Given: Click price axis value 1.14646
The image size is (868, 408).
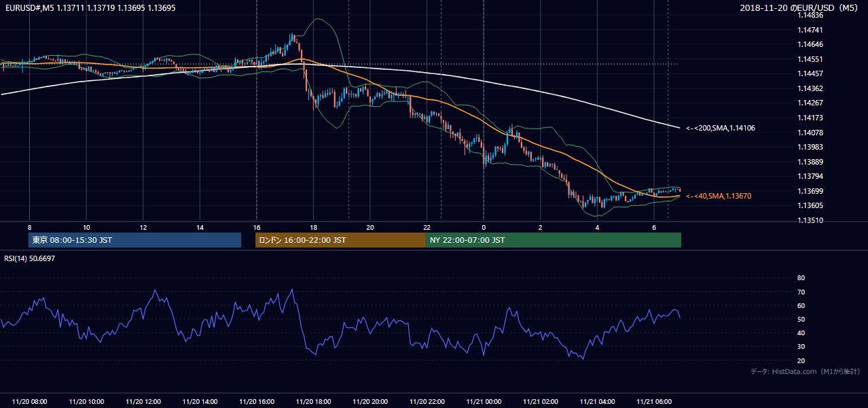Looking at the screenshot, I should [x=809, y=44].
